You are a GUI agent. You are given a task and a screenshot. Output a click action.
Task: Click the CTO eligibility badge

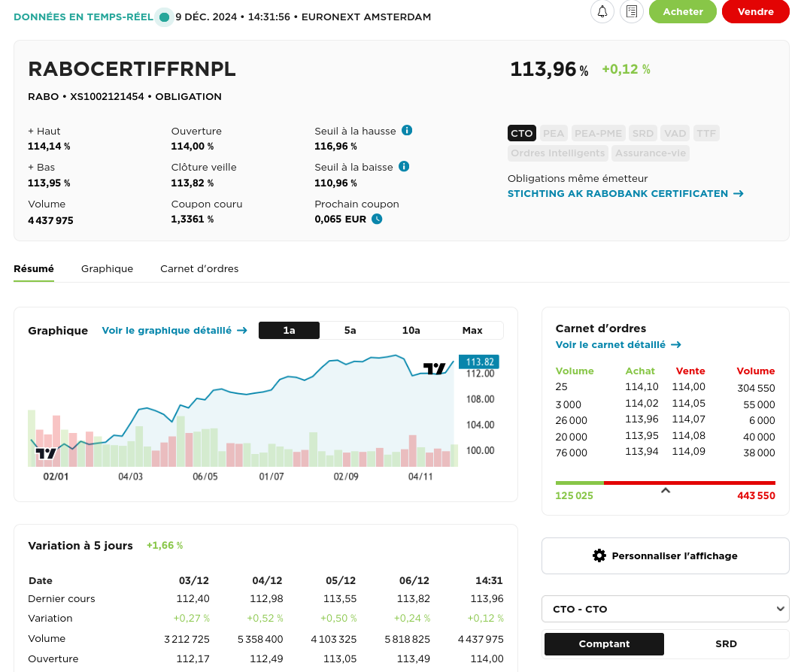point(521,133)
